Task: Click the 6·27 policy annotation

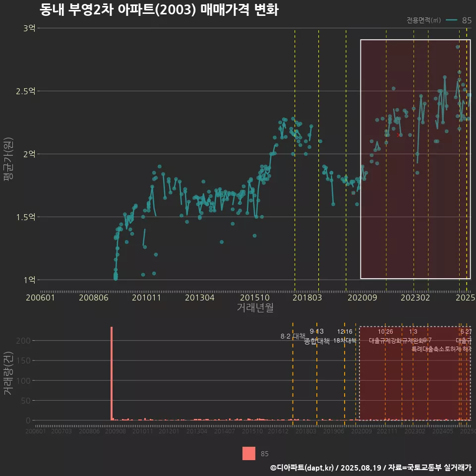Action: point(466,332)
